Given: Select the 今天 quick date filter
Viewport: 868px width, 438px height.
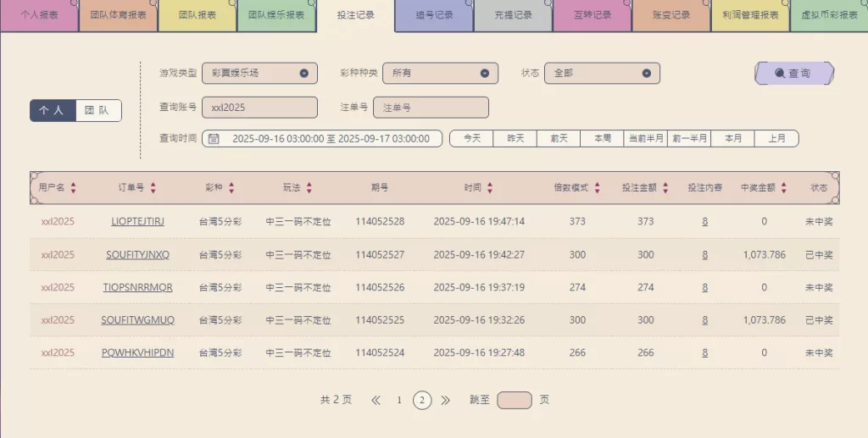Looking at the screenshot, I should 471,139.
